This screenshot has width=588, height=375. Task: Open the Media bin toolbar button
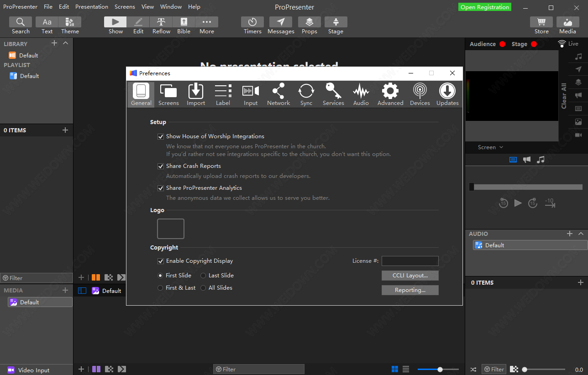pos(567,26)
